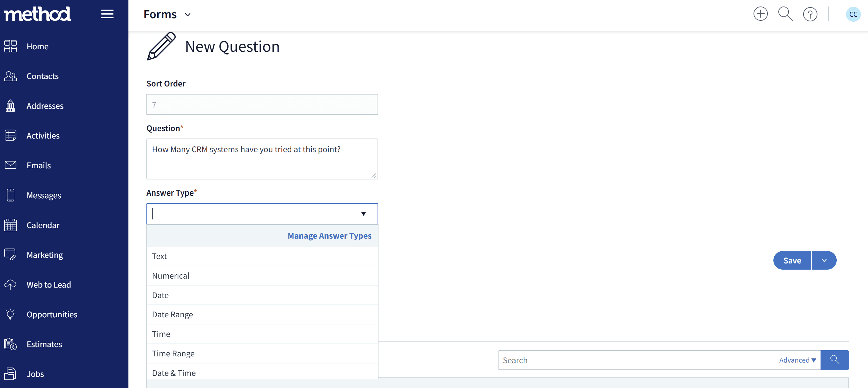Open Advanced search options
The width and height of the screenshot is (868, 388).
click(x=797, y=360)
